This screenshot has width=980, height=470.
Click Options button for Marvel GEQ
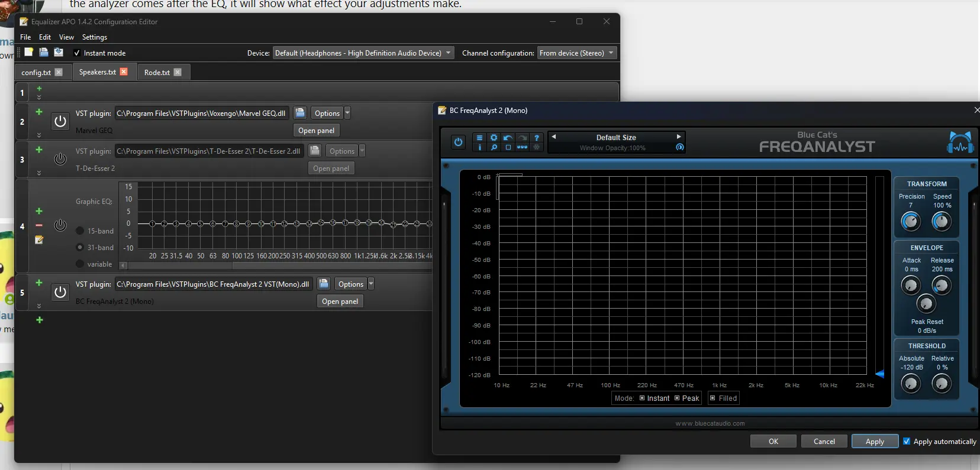[x=327, y=113]
